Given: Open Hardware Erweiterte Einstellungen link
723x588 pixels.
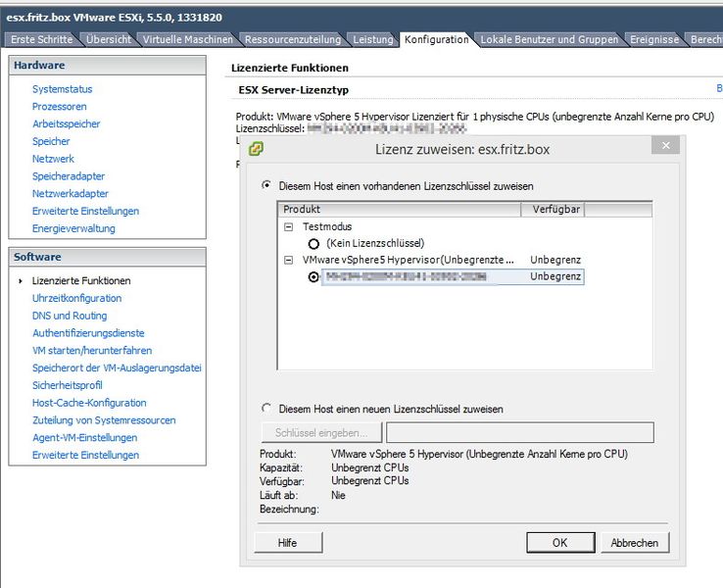Looking at the screenshot, I should point(86,212).
